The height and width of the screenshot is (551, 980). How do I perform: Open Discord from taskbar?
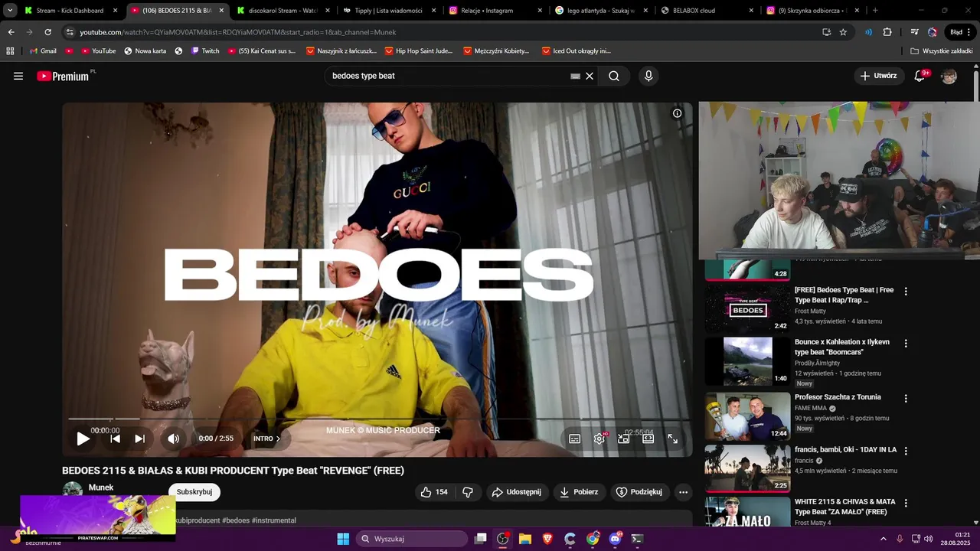point(615,539)
